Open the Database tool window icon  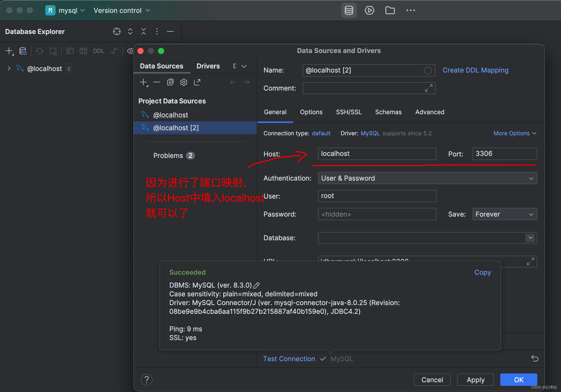coord(349,10)
